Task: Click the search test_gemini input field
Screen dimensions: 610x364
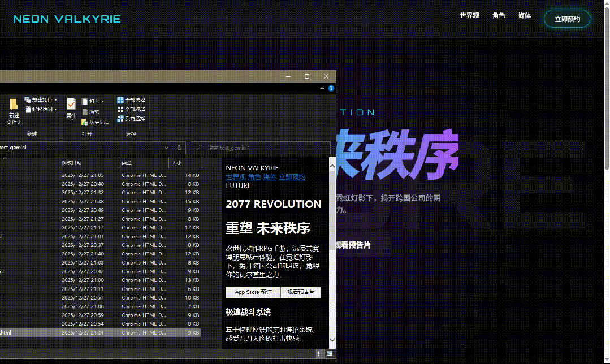Action: point(261,148)
